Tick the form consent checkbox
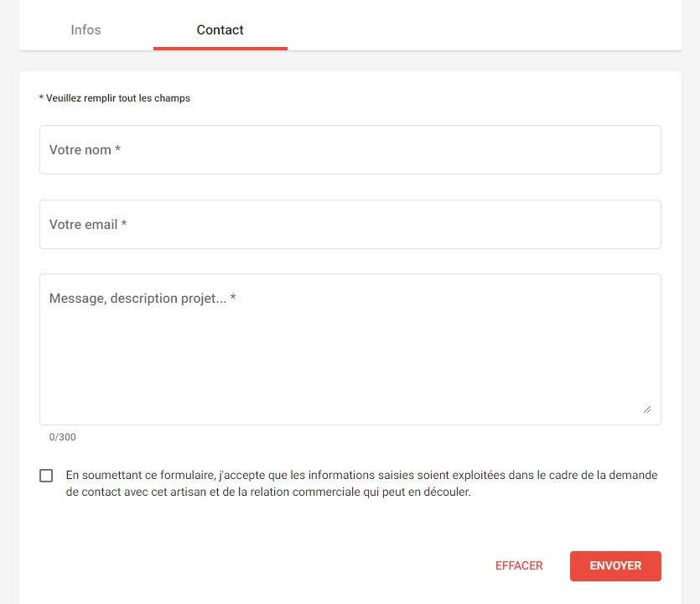Image resolution: width=700 pixels, height=604 pixels. pyautogui.click(x=46, y=476)
